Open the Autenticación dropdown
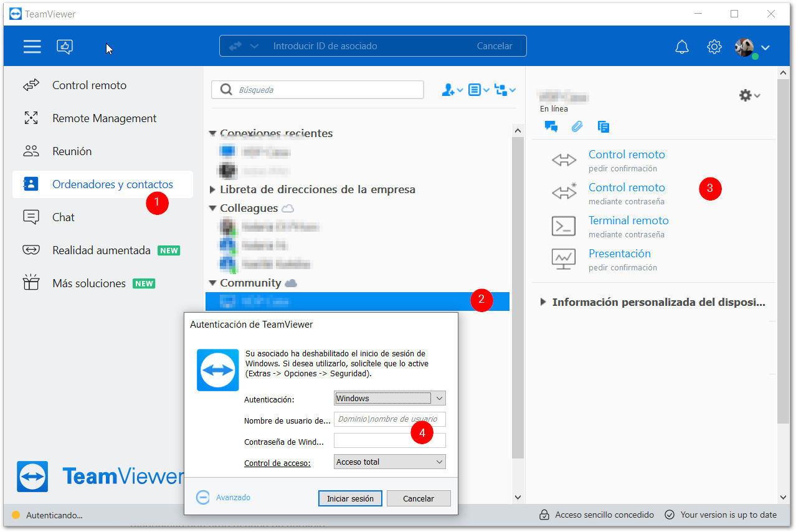The width and height of the screenshot is (796, 532). (x=390, y=398)
